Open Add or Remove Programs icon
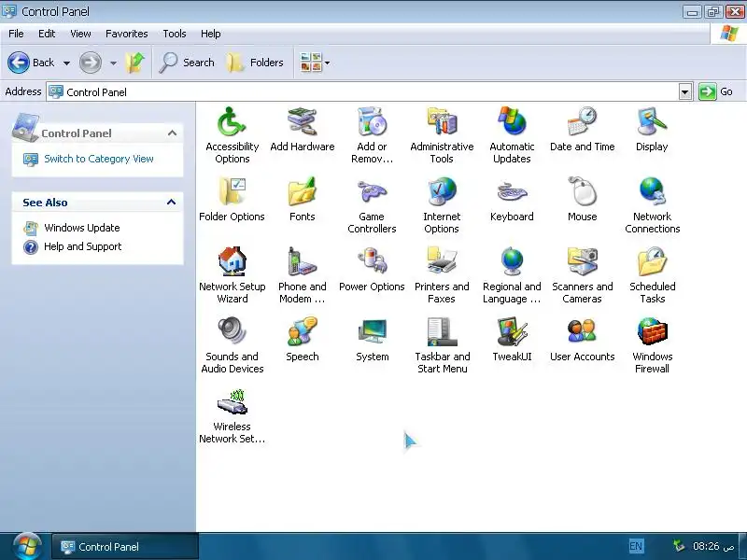Screen dimensions: 747x560 (372, 134)
